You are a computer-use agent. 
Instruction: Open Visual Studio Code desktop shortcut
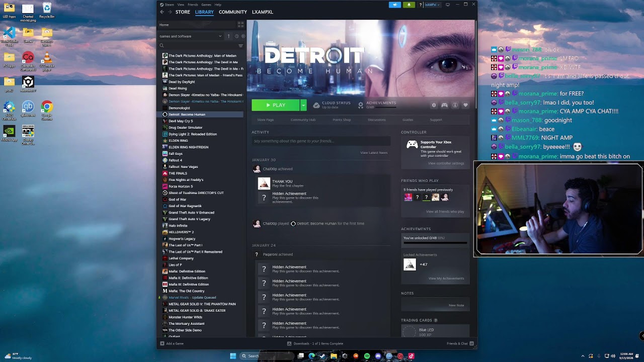point(9,36)
